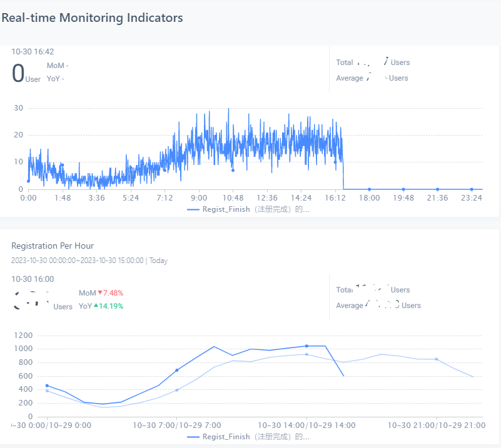Click the 2023-10-30 date range text

(x=77, y=261)
